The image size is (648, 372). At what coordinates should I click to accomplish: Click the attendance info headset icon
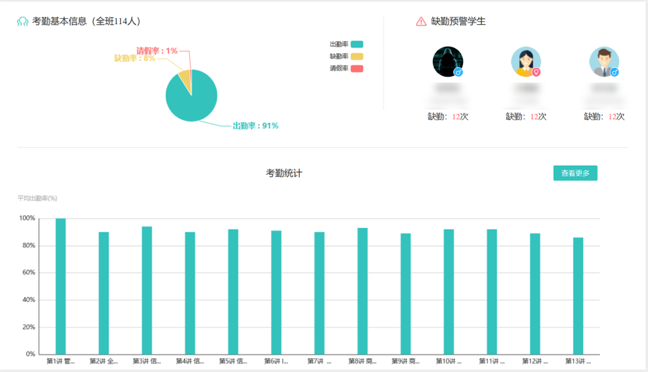[x=22, y=21]
